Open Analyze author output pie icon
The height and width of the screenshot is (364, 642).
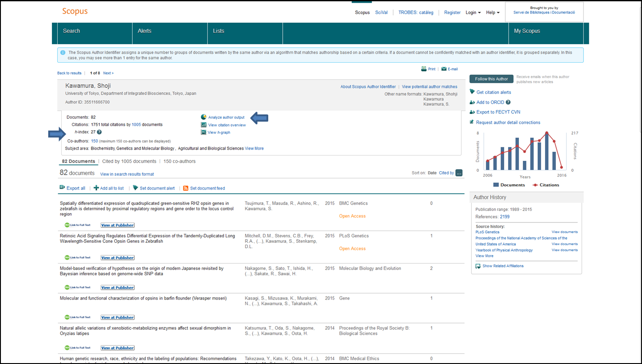tap(204, 117)
